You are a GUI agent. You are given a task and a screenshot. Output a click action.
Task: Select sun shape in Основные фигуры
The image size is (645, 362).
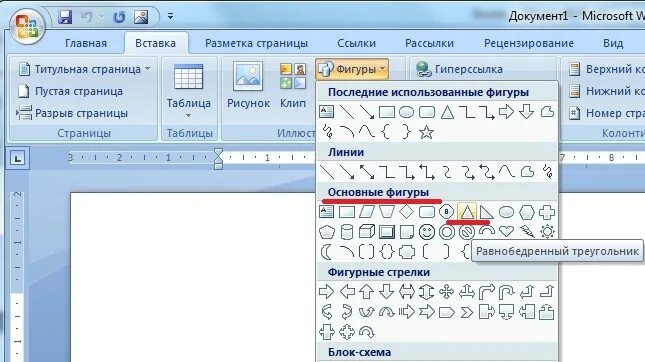(x=547, y=232)
